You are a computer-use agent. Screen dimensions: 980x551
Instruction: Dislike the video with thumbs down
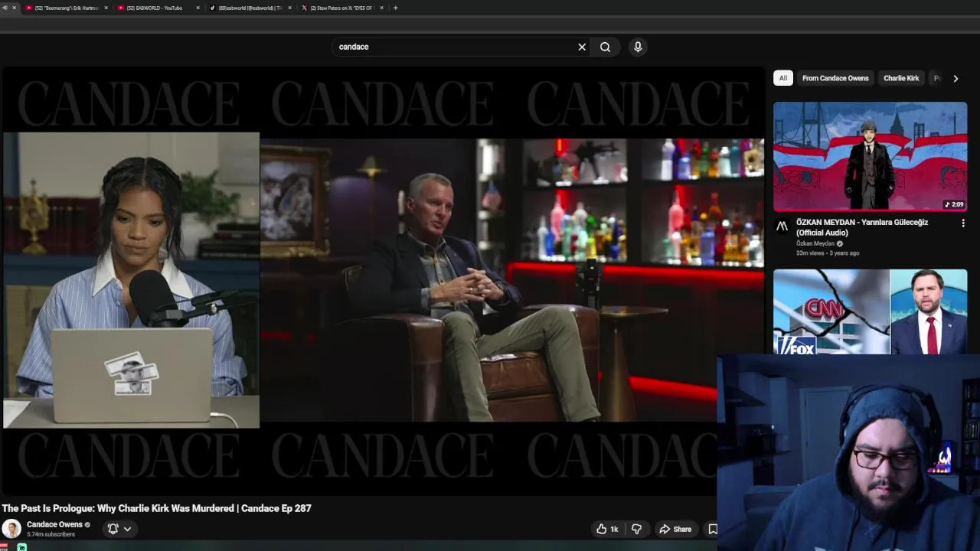point(636,529)
